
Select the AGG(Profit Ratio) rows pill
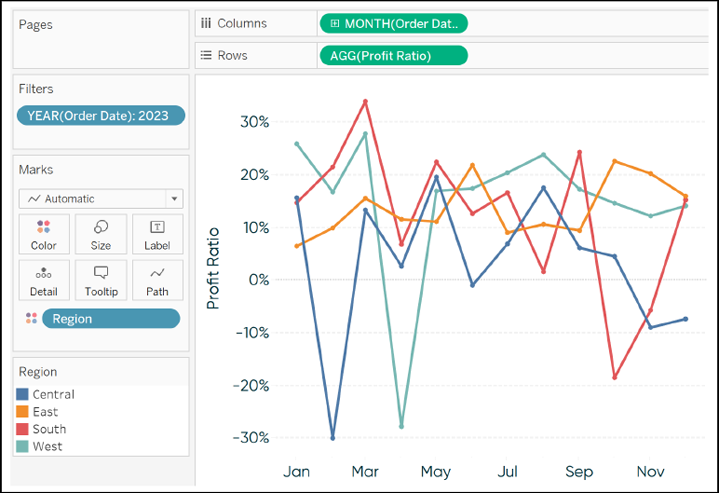click(394, 55)
